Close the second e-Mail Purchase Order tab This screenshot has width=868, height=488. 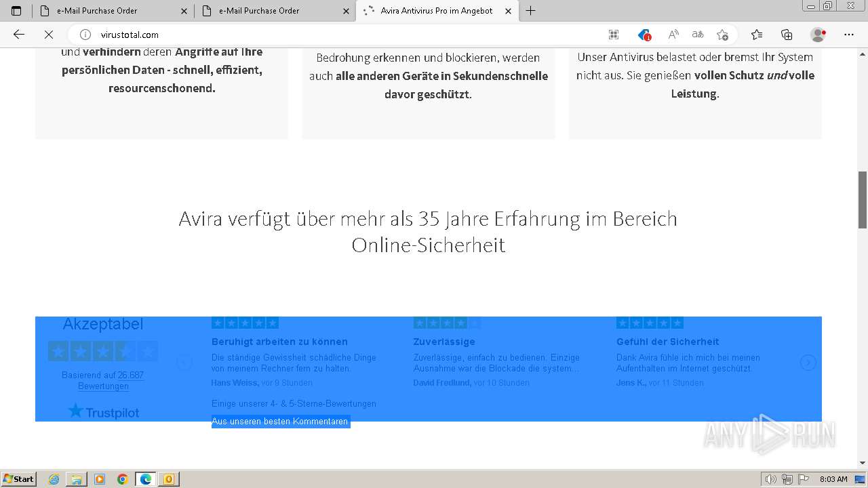point(347,11)
